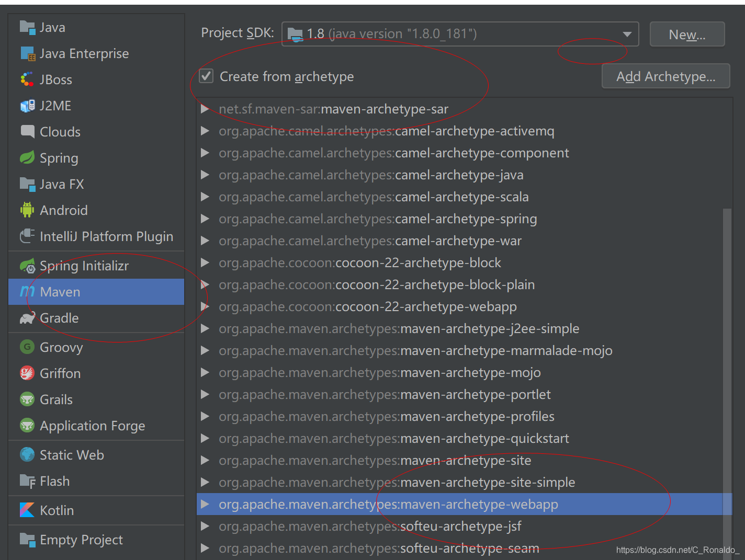Choose Empty Project label

pyautogui.click(x=82, y=540)
